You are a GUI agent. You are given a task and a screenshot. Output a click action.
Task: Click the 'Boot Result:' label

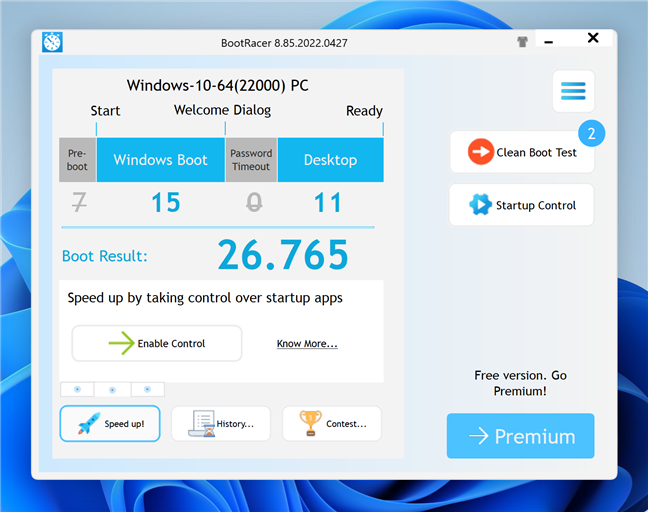pos(105,256)
